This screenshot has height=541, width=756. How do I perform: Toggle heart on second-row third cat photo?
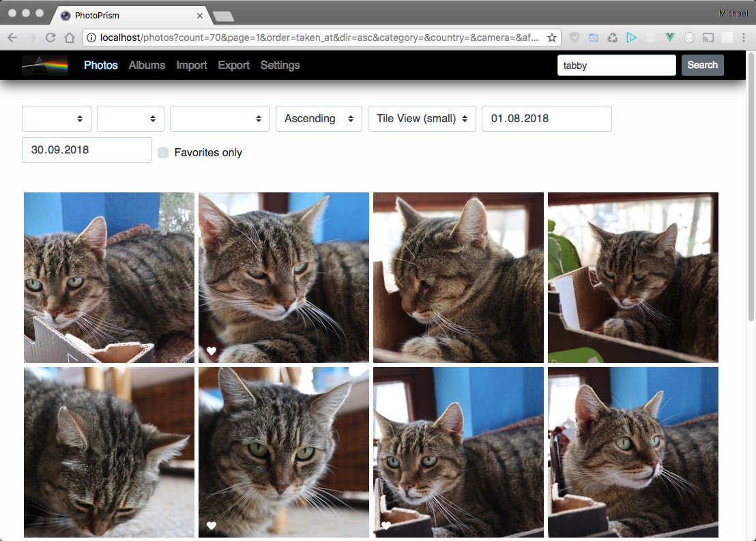point(386,526)
